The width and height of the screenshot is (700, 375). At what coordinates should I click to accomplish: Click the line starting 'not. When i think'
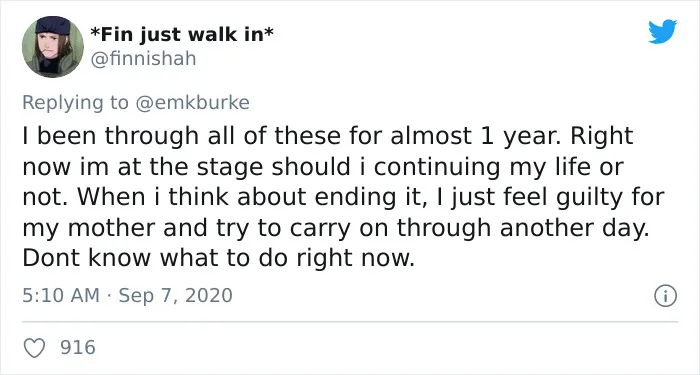coord(343,198)
